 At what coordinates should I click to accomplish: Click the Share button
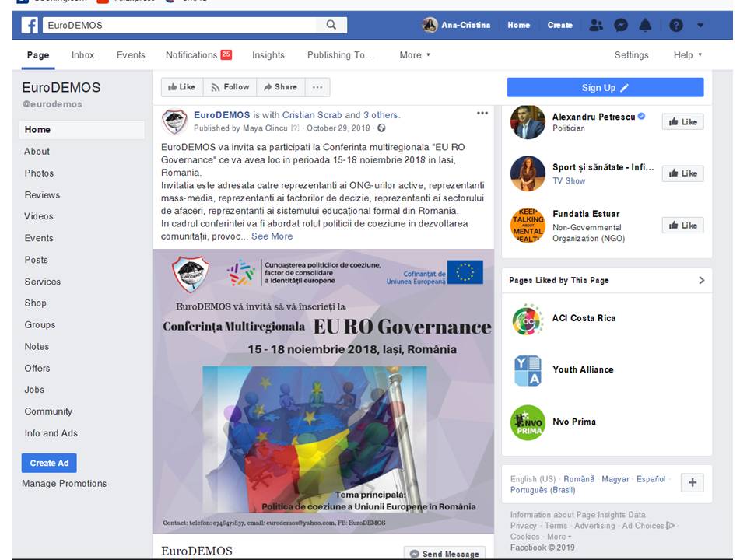pos(281,87)
